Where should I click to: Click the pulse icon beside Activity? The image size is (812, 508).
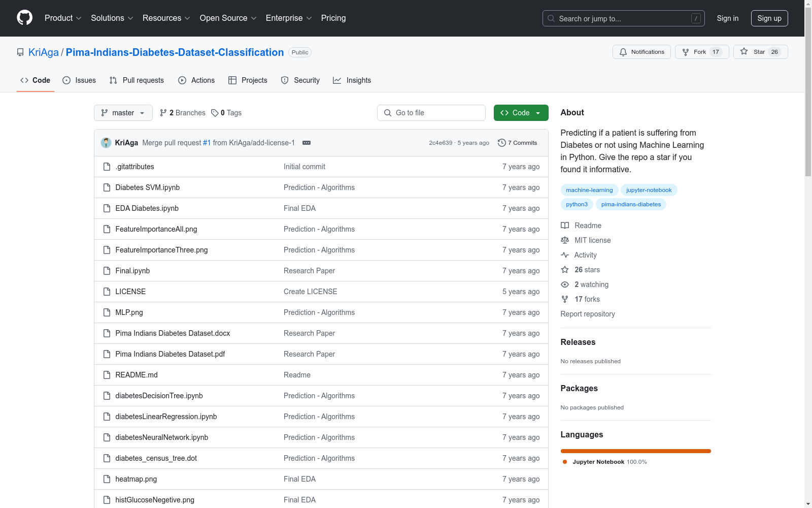[x=565, y=255]
